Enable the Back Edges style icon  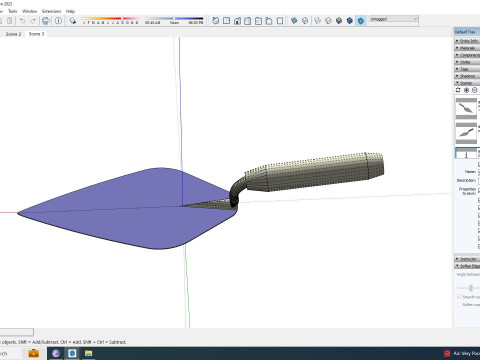tap(305, 21)
